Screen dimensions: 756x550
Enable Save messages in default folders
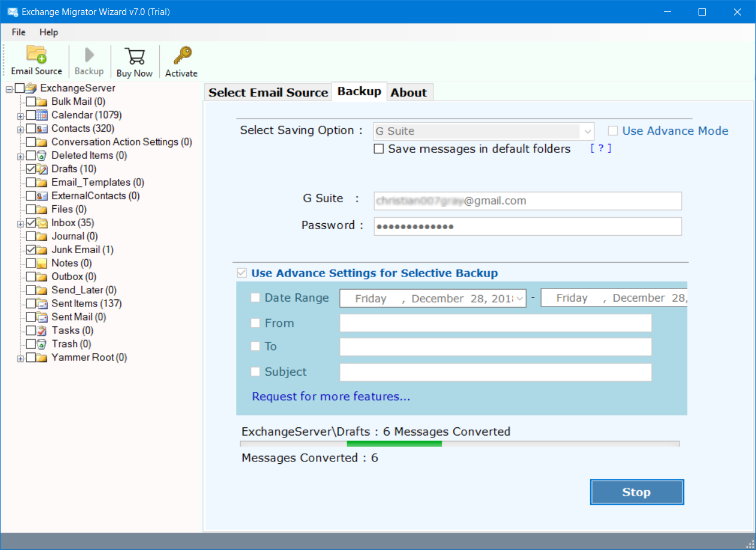point(378,149)
